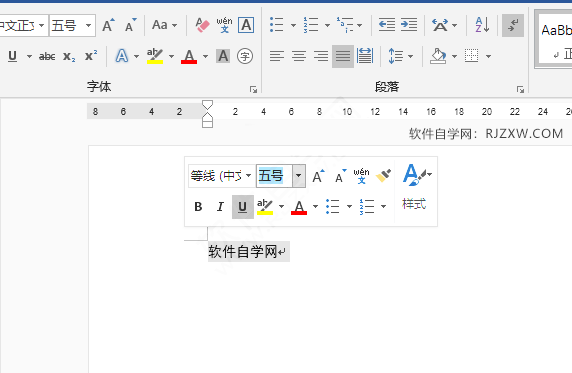Image resolution: width=572 pixels, height=373 pixels.
Task: Open Paragraph dialog launcher
Action: [520, 89]
